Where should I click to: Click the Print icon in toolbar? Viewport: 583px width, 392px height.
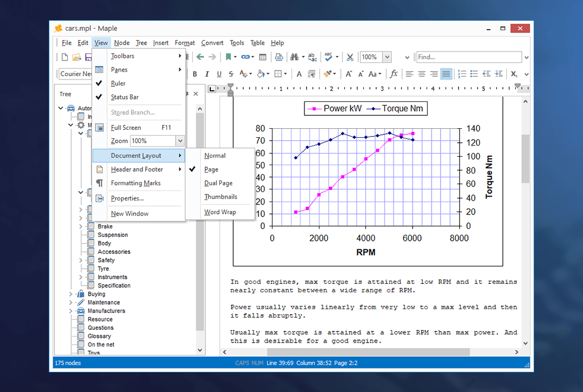tap(279, 57)
